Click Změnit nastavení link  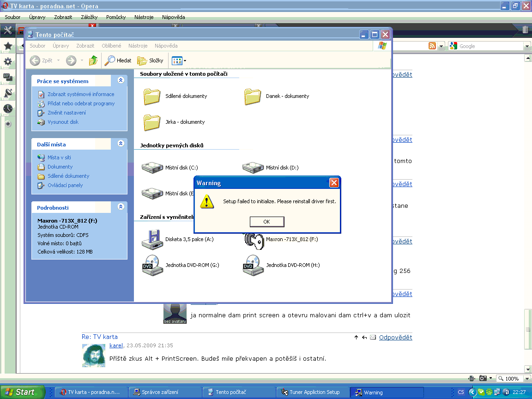(x=66, y=113)
